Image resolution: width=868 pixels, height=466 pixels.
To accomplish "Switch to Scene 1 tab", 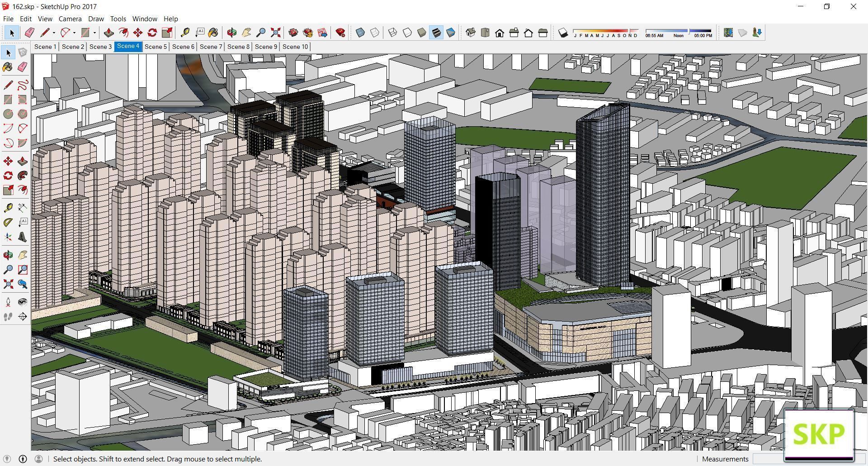I will pos(45,47).
